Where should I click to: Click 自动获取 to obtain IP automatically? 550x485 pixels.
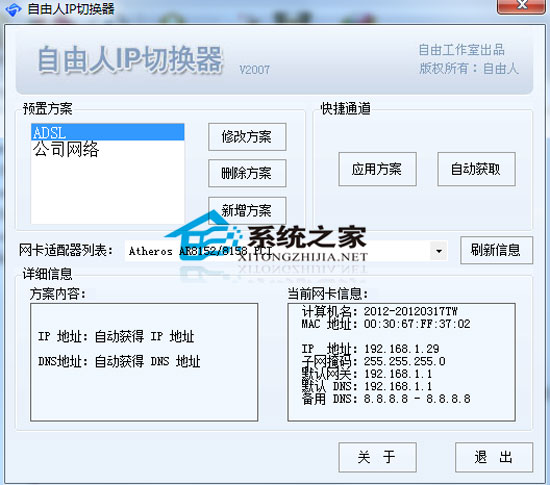coord(476,169)
